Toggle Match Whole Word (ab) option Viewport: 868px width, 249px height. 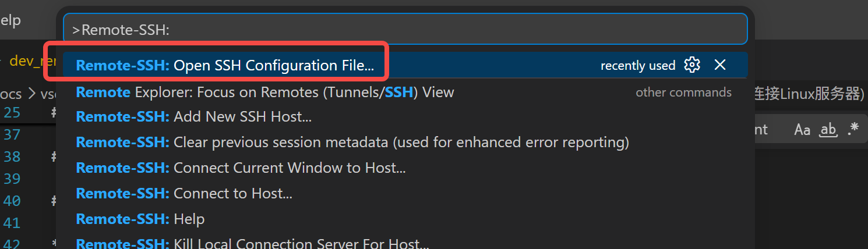(x=828, y=130)
